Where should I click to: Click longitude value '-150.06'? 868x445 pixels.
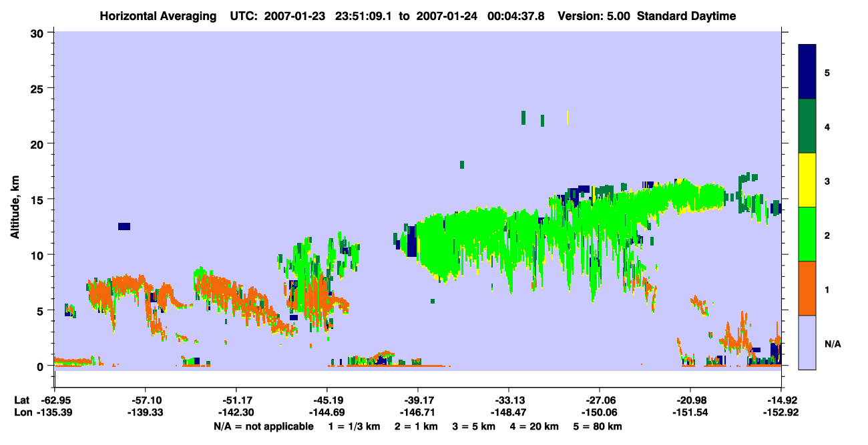[600, 412]
